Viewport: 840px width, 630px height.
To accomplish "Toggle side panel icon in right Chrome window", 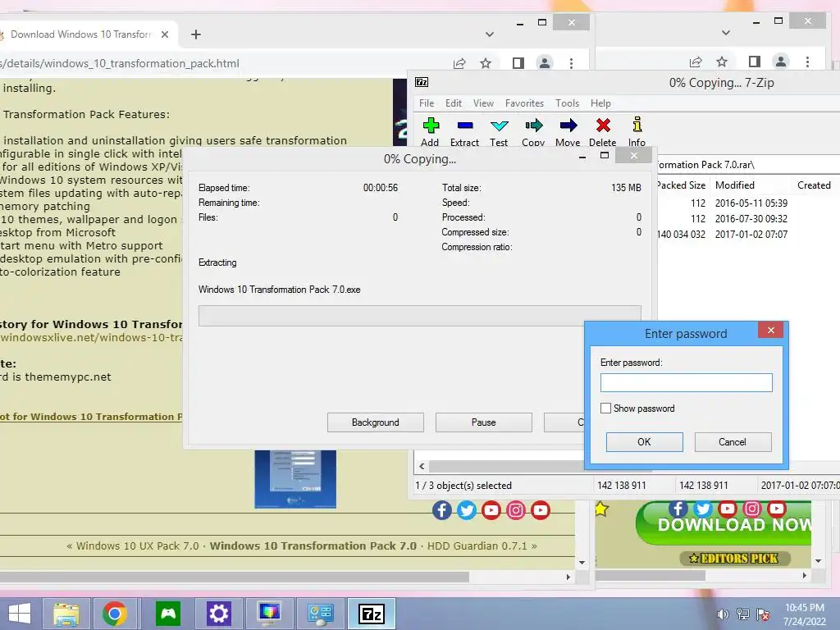I will tap(755, 62).
